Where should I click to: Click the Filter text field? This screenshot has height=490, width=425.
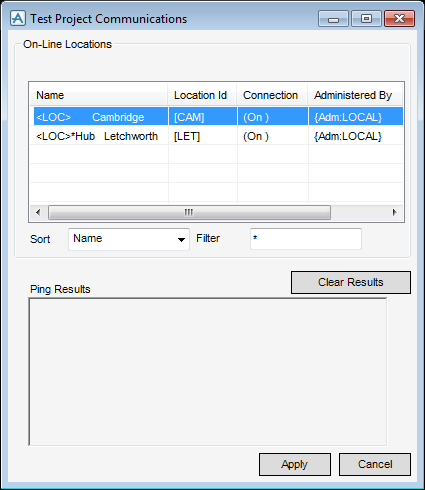coord(306,239)
